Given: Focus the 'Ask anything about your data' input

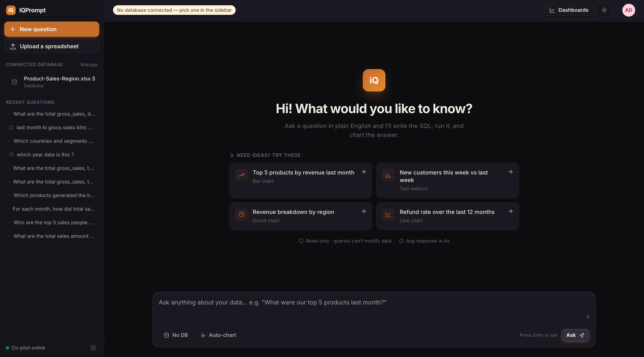Looking at the screenshot, I should pyautogui.click(x=374, y=309).
